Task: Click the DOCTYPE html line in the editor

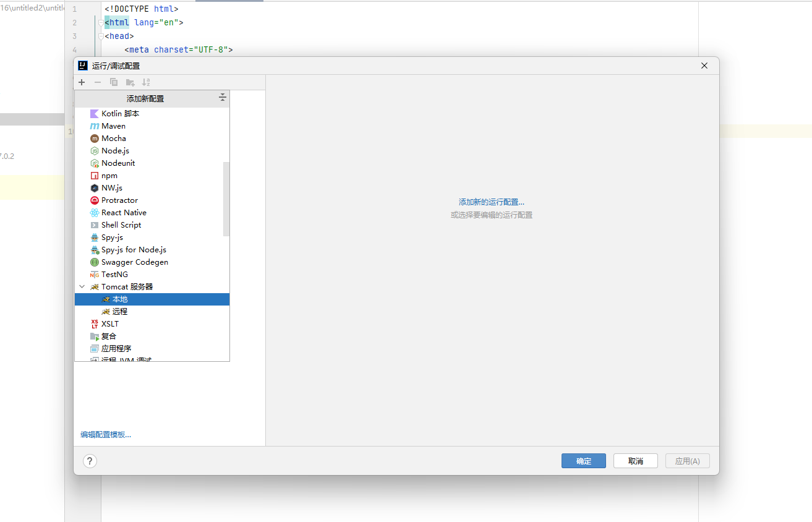Action: [142, 9]
